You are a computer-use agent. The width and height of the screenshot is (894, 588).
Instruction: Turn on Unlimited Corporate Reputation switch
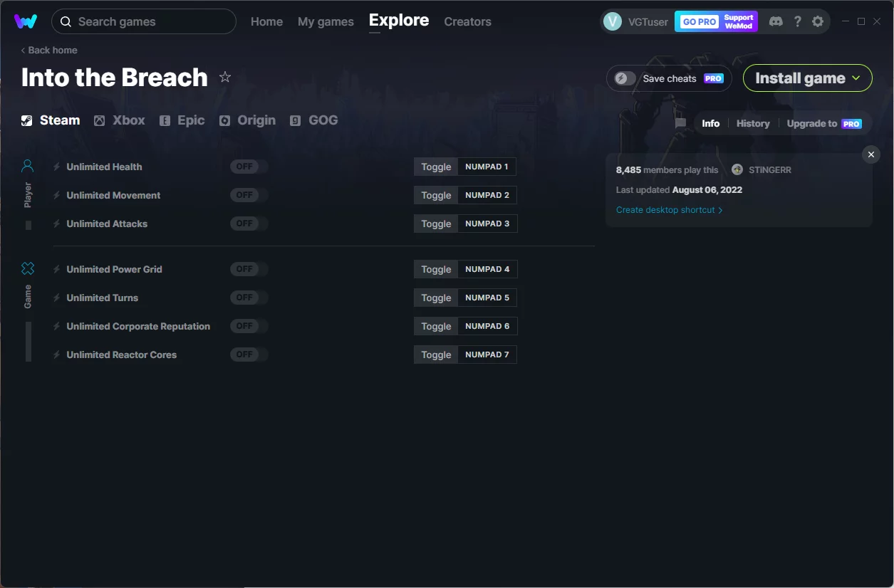[249, 326]
